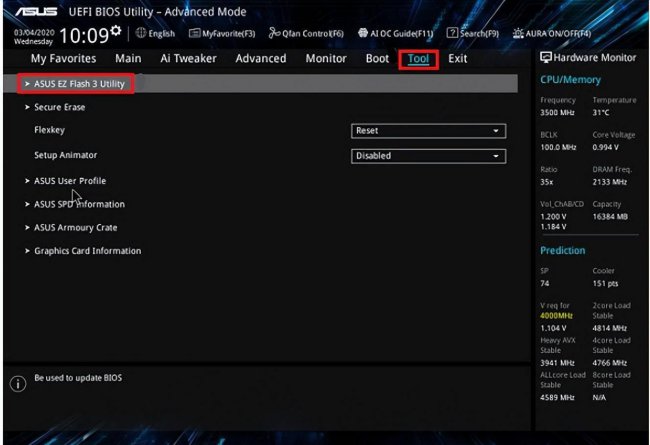Open Setup Animator Disabled dropdown
650x445 pixels.
coord(428,156)
